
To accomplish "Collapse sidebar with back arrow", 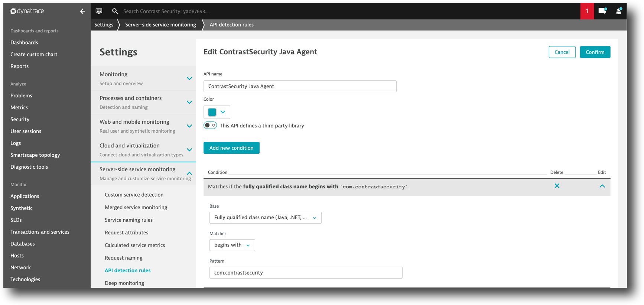I will tap(82, 11).
